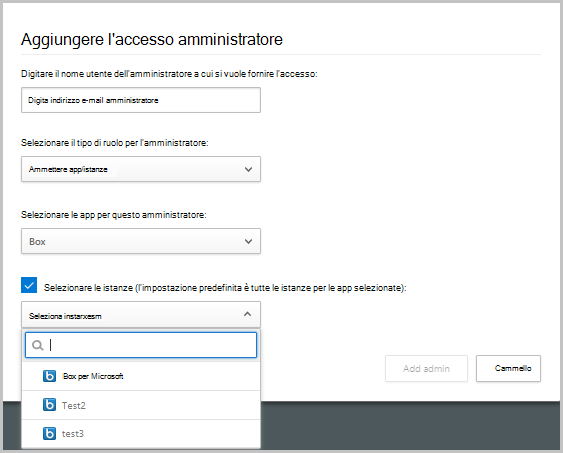
Task: Click the label Selezionare le app per questo amministratore
Action: pos(114,215)
